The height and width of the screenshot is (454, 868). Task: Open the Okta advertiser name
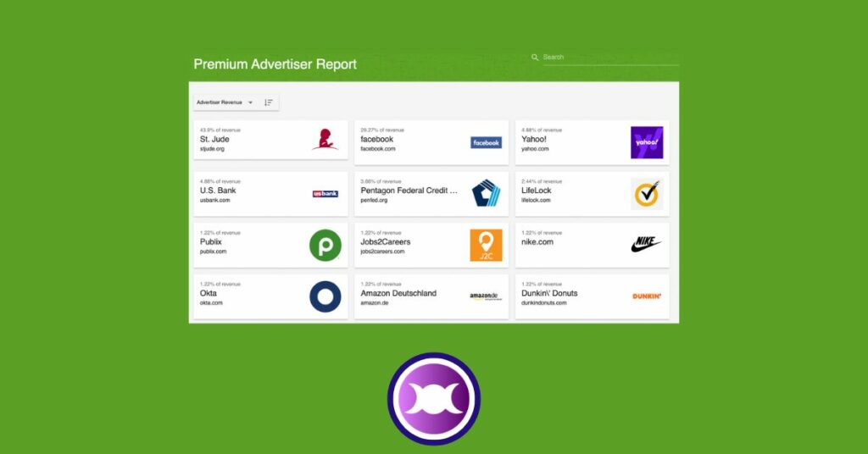pos(209,293)
